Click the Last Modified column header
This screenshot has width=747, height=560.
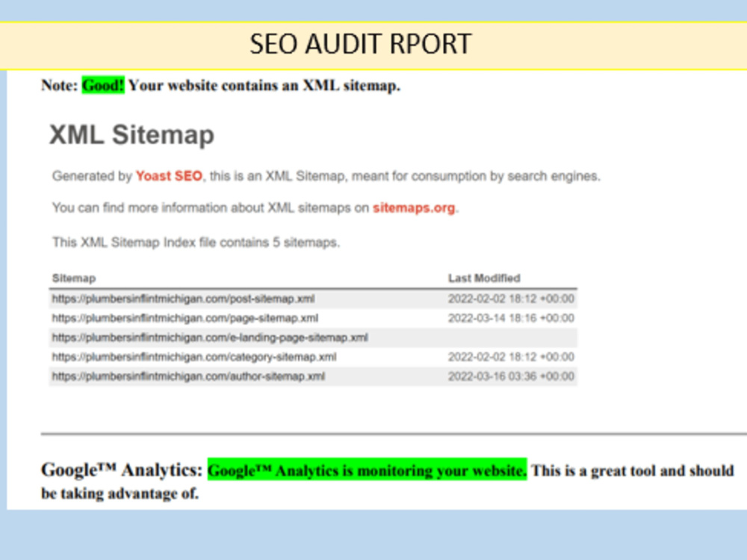pyautogui.click(x=484, y=278)
